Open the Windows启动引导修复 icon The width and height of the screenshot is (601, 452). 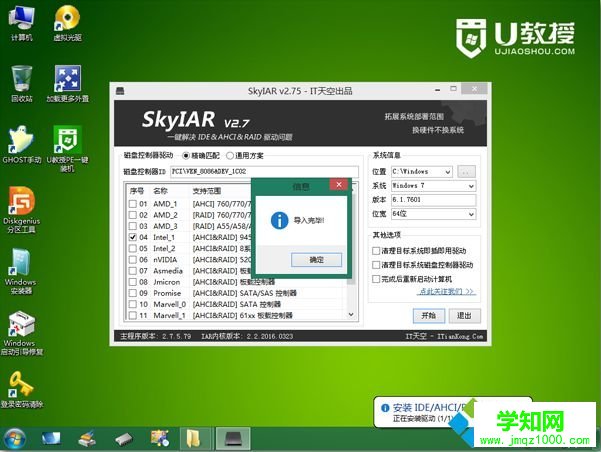(21, 333)
